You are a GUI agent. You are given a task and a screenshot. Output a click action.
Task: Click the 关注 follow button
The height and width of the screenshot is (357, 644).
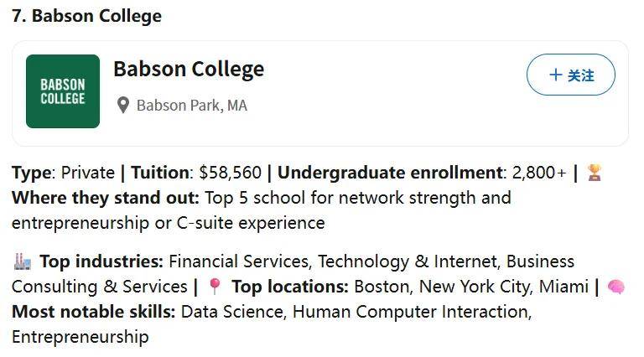571,75
